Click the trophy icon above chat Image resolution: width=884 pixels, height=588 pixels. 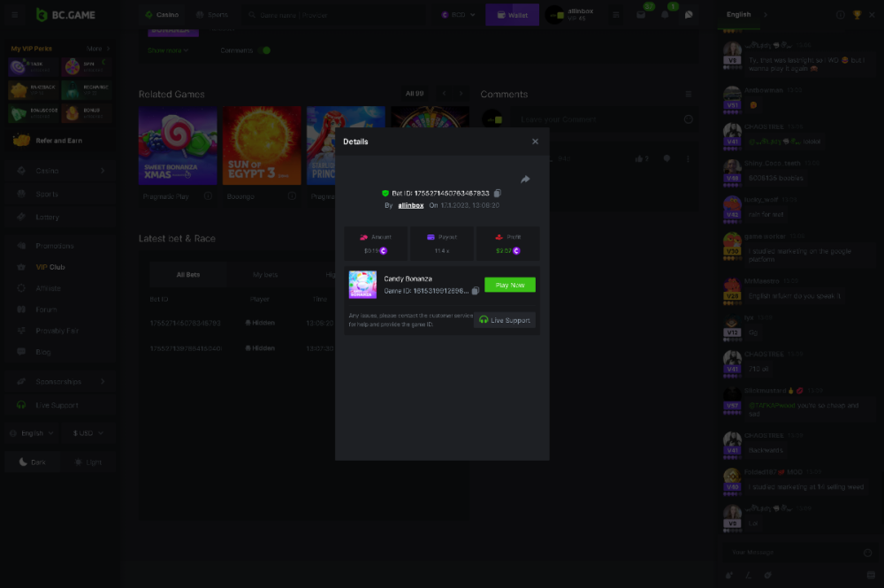pos(857,15)
